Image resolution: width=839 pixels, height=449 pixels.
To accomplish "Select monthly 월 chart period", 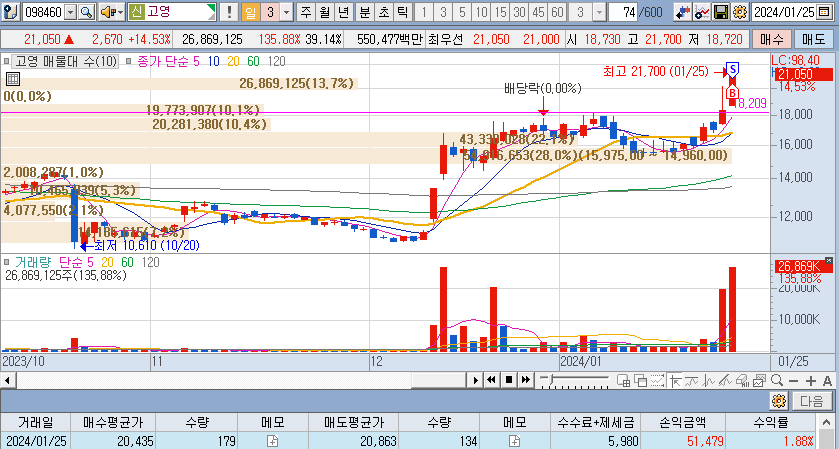I will pos(324,12).
